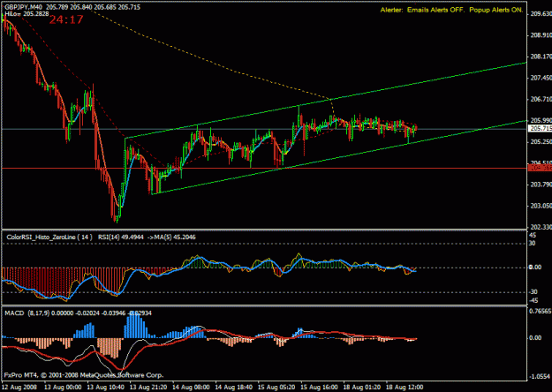Click the 13 Aug 10:40 time label

(x=106, y=387)
